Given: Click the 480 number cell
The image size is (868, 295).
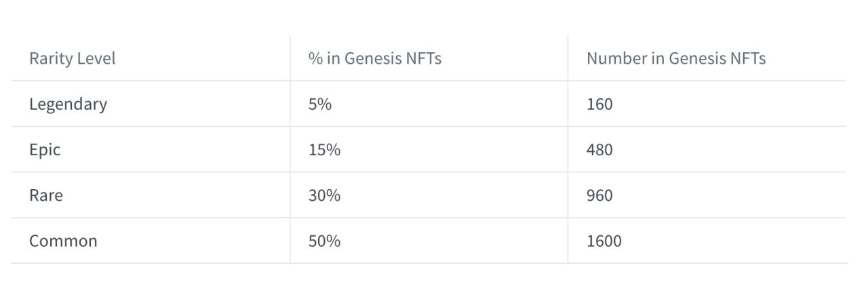Looking at the screenshot, I should [x=599, y=149].
